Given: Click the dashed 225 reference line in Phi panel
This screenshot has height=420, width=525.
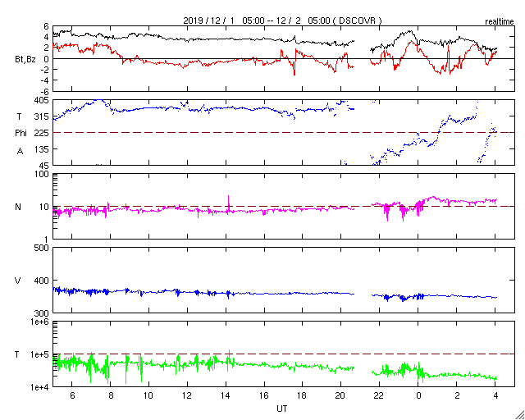Looking at the screenshot, I should click(284, 133).
